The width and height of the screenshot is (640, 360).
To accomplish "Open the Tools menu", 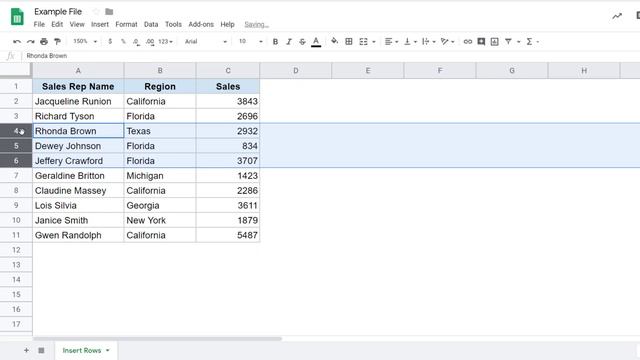I will point(173,24).
